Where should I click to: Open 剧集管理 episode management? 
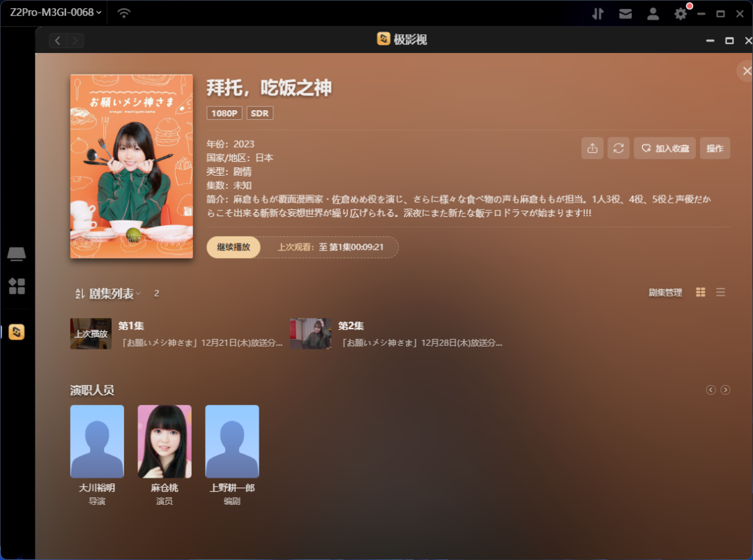click(x=665, y=292)
